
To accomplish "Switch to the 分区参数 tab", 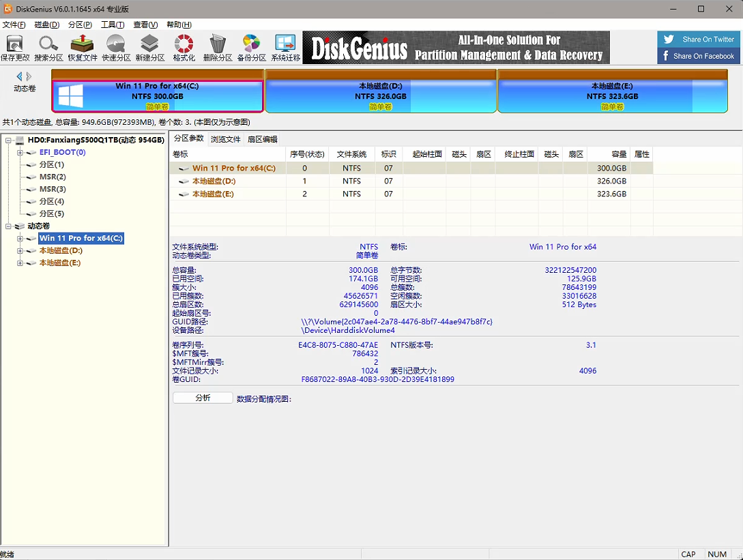I will click(188, 138).
